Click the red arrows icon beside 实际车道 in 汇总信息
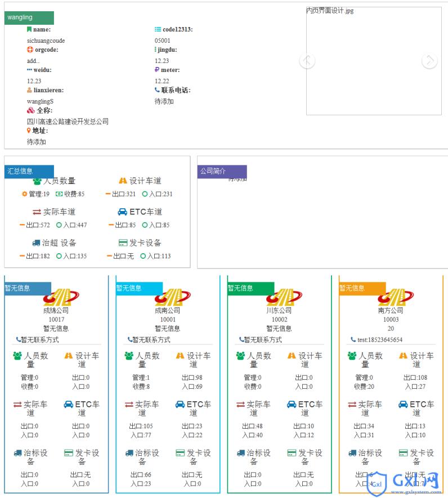The width and height of the screenshot is (448, 498). pyautogui.click(x=37, y=212)
